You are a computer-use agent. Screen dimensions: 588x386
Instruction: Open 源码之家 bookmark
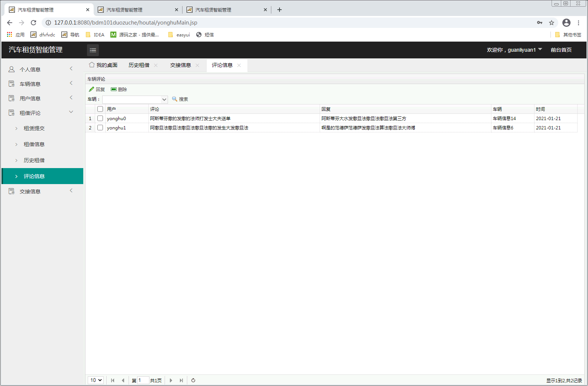pos(135,35)
